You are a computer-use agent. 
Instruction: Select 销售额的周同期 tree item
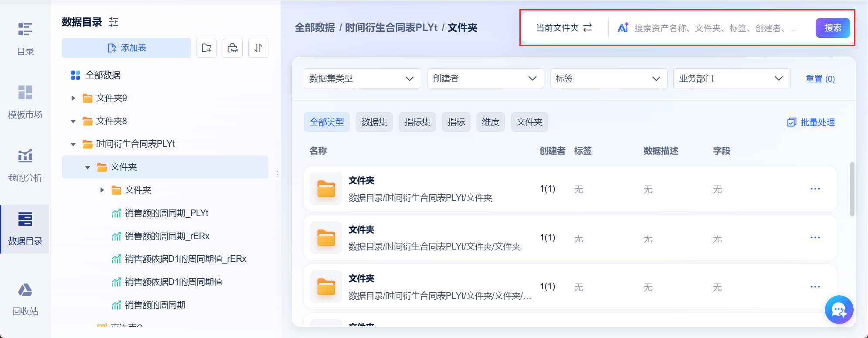pyautogui.click(x=156, y=305)
